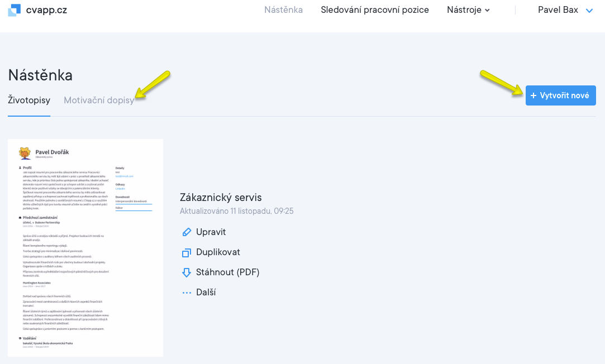Click the duplicate squares icon
605x364 pixels.
tap(187, 252)
